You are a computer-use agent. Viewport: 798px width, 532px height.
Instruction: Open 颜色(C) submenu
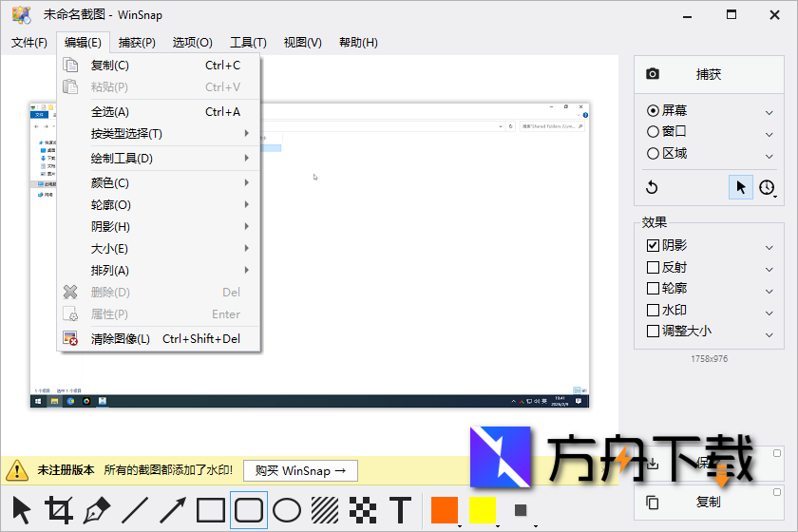point(159,182)
